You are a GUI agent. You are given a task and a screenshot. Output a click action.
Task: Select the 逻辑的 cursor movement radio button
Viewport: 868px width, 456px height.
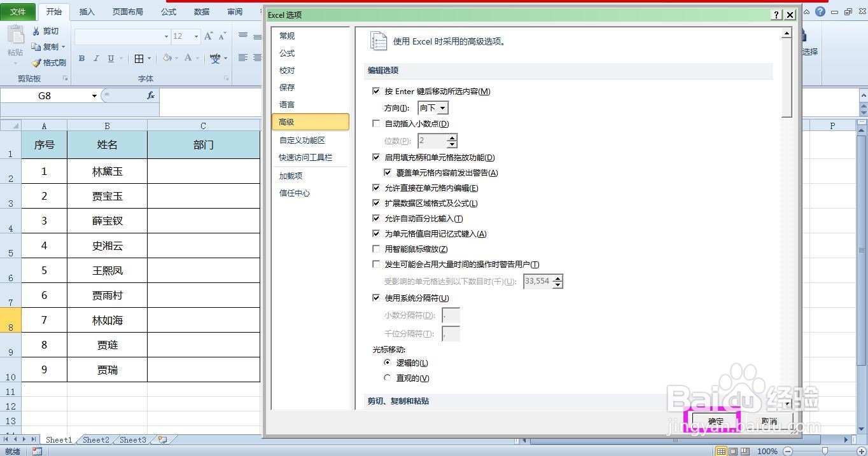coord(388,363)
